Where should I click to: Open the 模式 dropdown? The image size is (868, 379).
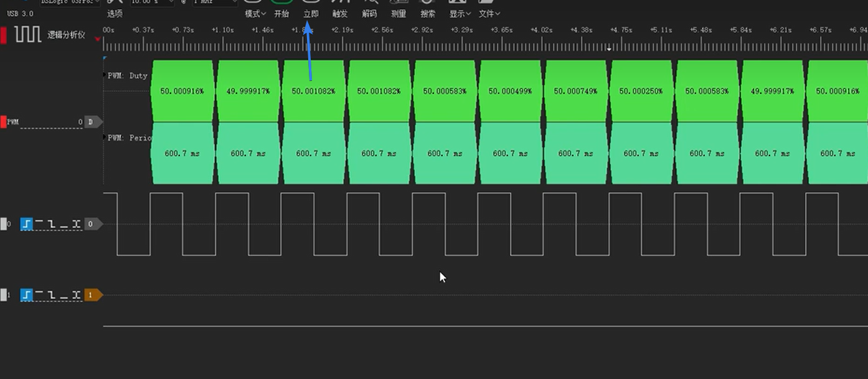coord(255,14)
